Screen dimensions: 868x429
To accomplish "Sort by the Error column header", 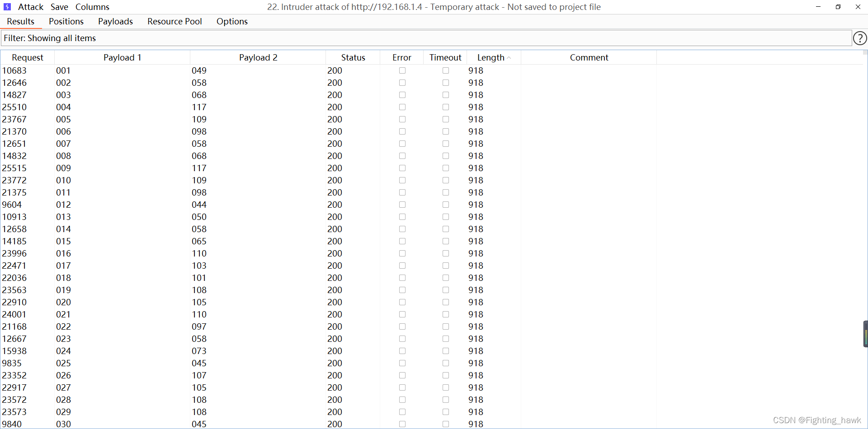I will pos(401,57).
